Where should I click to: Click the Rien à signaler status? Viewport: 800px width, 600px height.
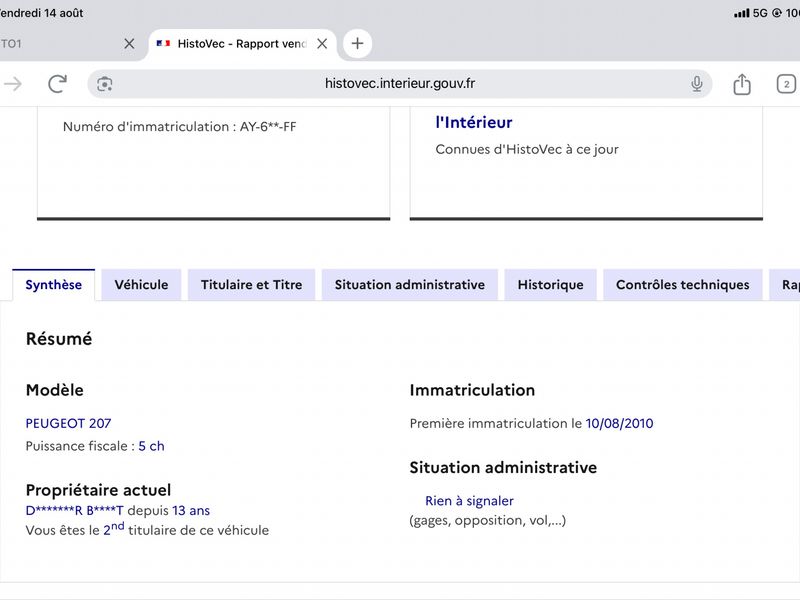(469, 501)
